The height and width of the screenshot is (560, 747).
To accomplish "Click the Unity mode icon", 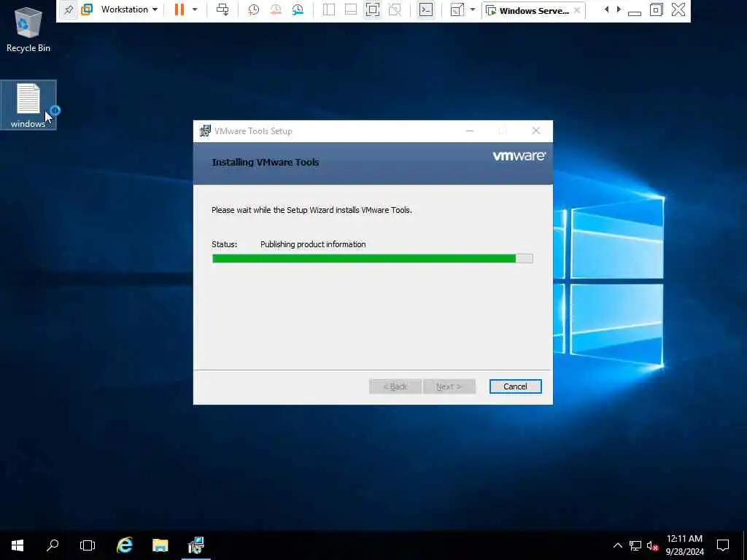I will pyautogui.click(x=395, y=9).
